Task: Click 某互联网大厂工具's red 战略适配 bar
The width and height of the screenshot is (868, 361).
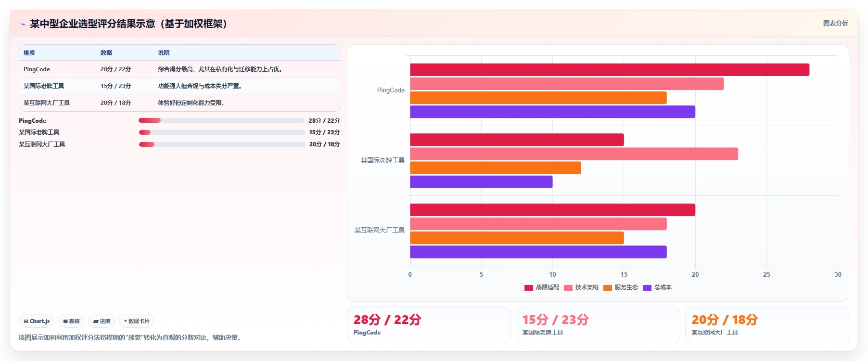Action: coord(552,210)
